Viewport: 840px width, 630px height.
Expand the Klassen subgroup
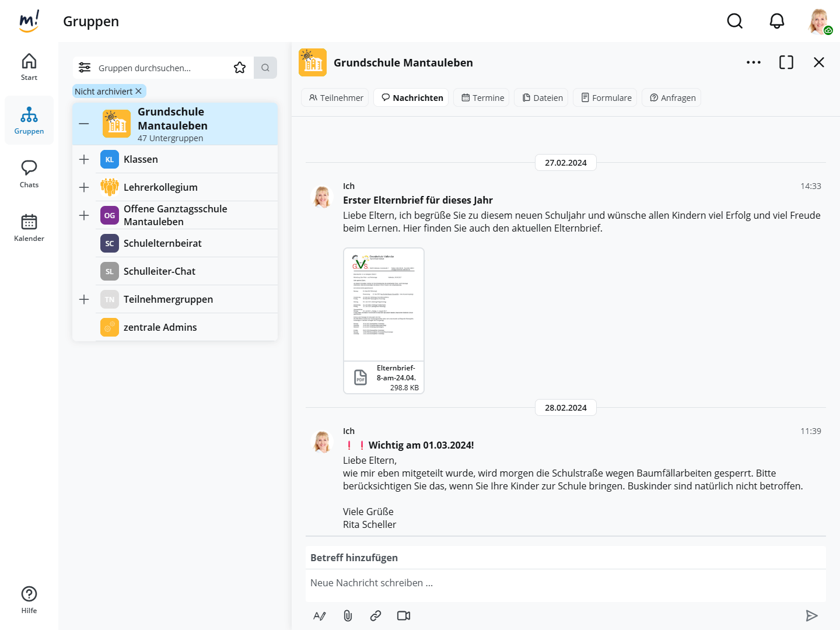[84, 159]
